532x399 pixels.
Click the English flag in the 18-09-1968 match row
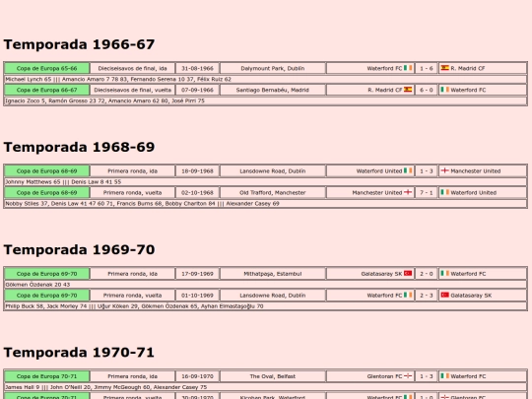click(x=444, y=170)
